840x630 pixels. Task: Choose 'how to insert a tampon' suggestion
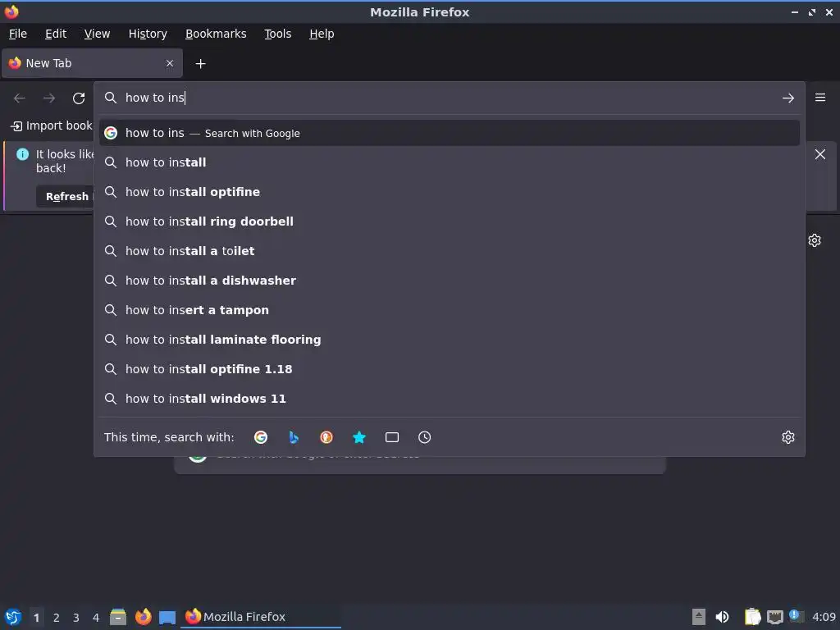(x=450, y=309)
